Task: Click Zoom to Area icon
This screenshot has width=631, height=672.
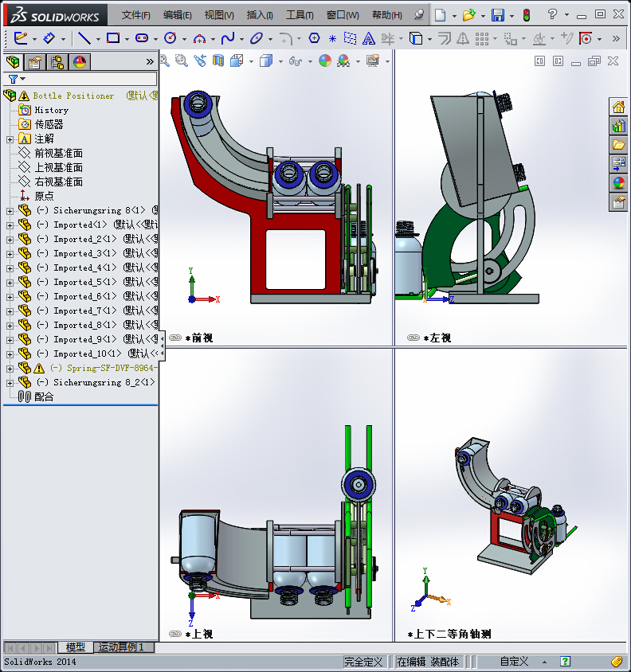Action: 182,61
